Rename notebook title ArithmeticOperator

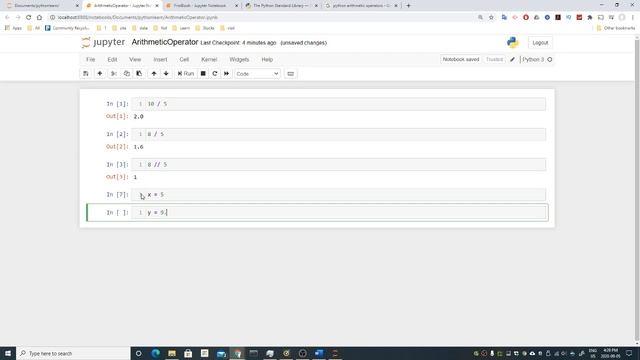[x=165, y=42]
